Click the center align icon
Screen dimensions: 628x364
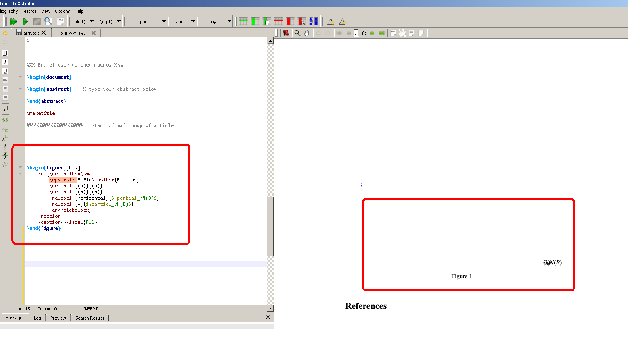point(5,89)
